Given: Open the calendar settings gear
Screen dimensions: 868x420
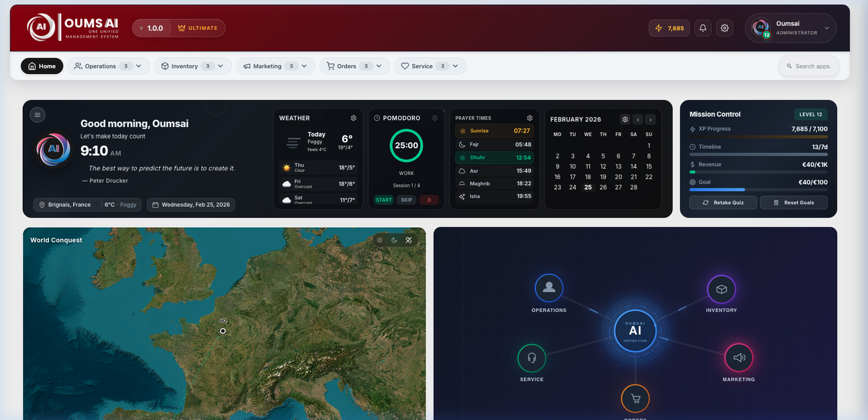Looking at the screenshot, I should pos(625,119).
